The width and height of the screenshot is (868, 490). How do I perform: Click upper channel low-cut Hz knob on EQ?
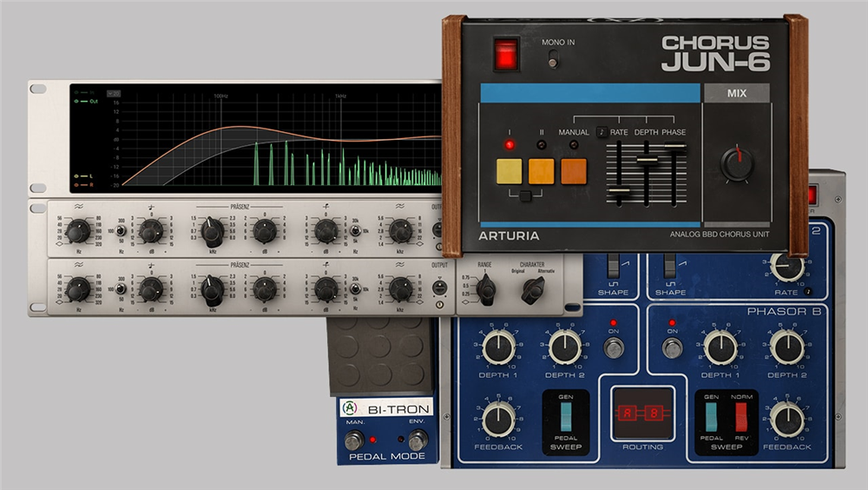(78, 231)
